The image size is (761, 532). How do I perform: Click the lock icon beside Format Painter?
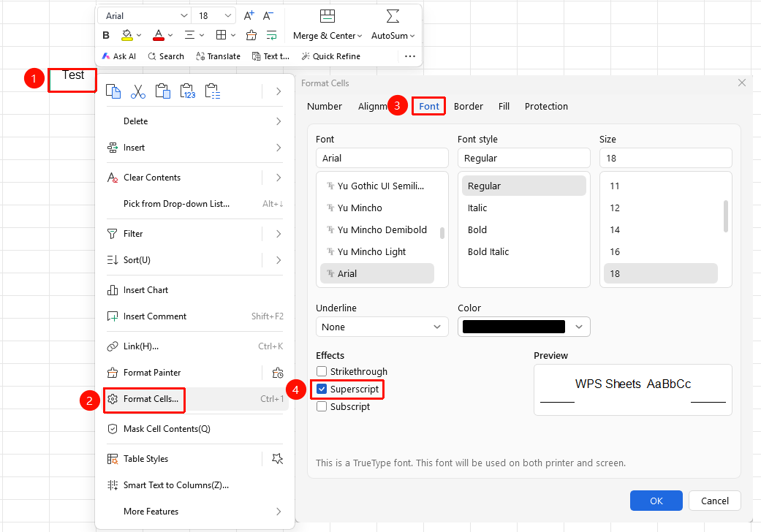click(278, 373)
